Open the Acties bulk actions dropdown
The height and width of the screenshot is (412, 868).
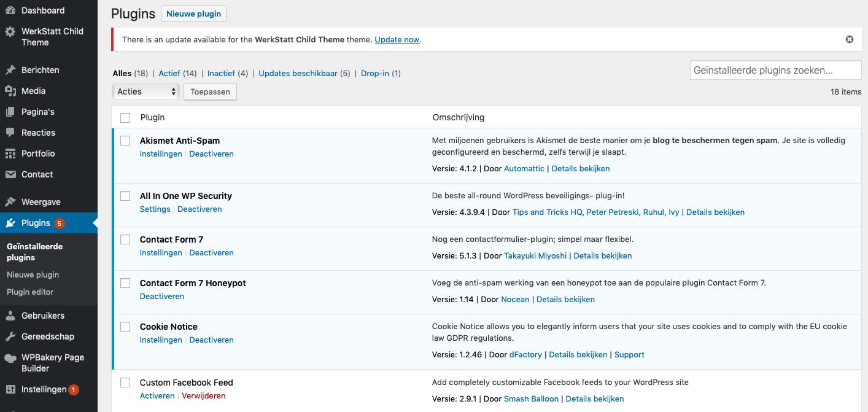pos(145,91)
